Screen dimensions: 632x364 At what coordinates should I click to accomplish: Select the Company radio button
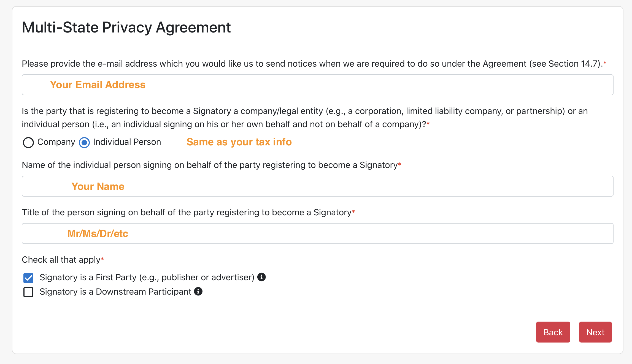pos(28,143)
